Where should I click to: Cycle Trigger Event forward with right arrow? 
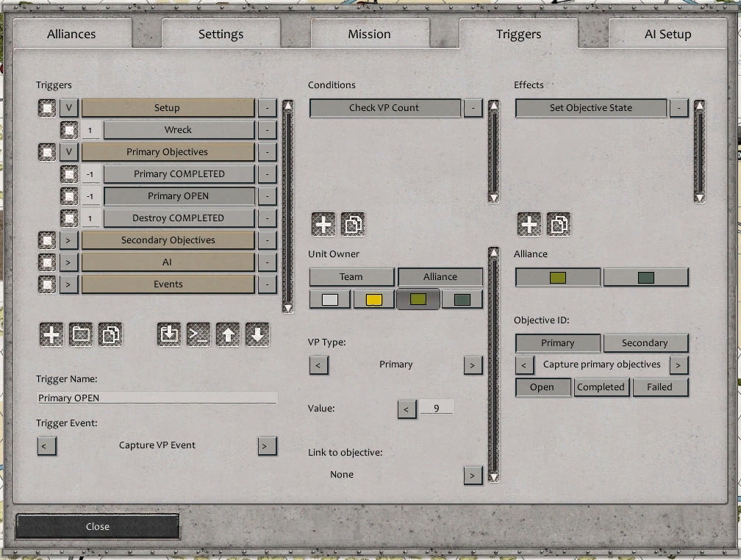[x=267, y=445]
